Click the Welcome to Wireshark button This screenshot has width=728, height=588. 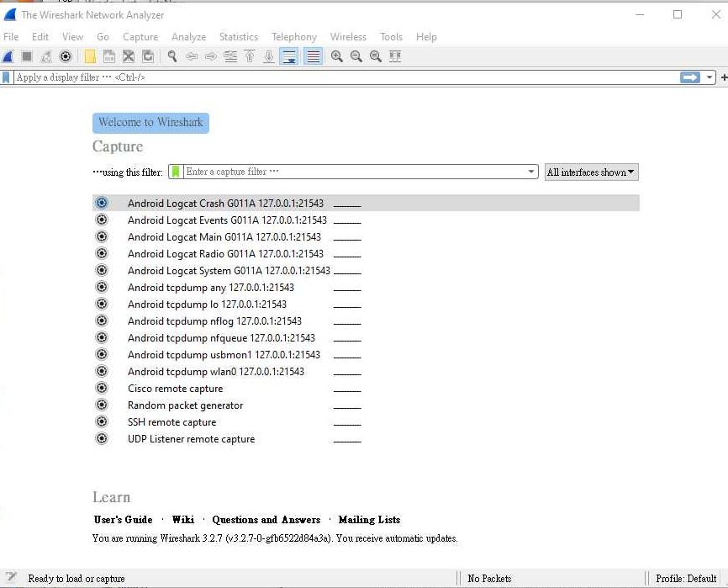pyautogui.click(x=150, y=123)
